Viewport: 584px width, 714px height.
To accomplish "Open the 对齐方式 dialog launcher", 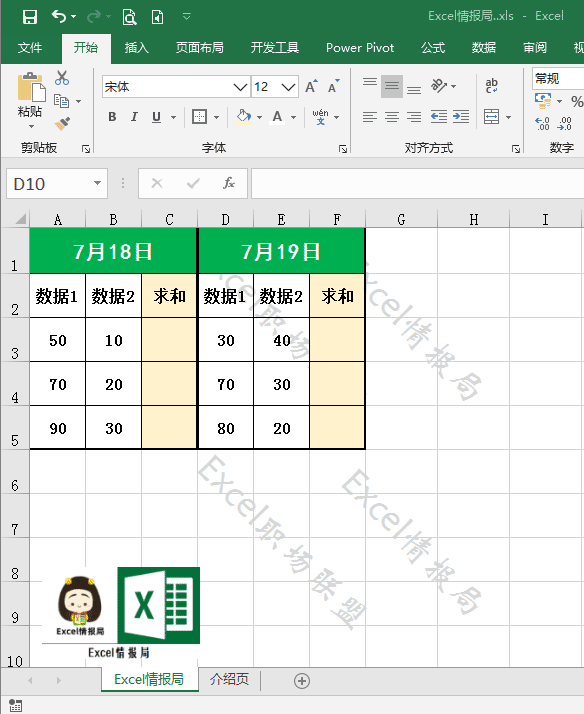I will [516, 148].
